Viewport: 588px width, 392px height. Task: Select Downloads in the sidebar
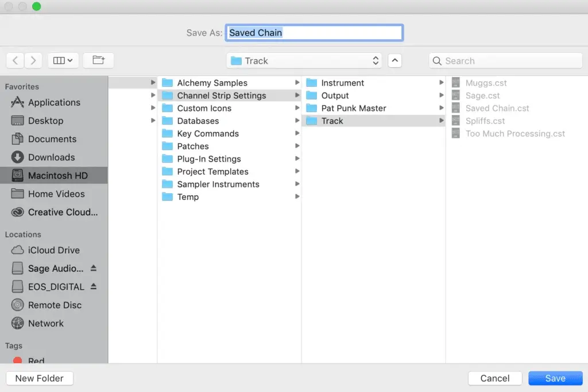pos(53,157)
